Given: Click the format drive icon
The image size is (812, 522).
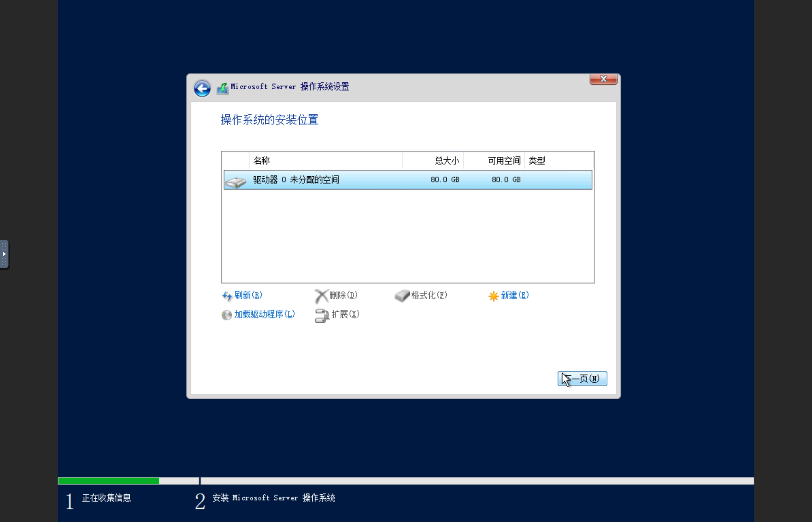Looking at the screenshot, I should click(402, 295).
